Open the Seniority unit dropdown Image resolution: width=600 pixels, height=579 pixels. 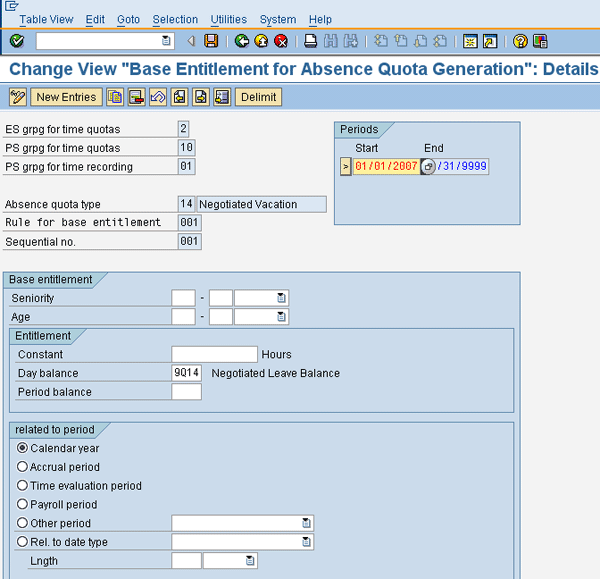(281, 298)
